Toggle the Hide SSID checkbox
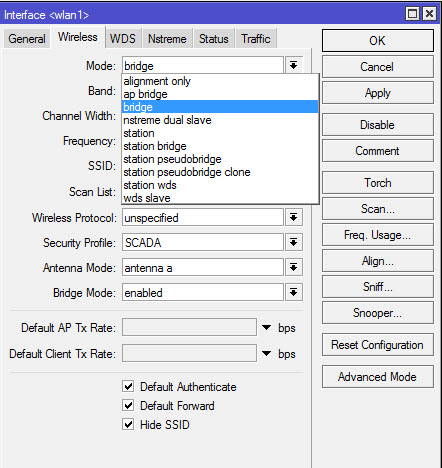This screenshot has width=442, height=468. (x=128, y=425)
